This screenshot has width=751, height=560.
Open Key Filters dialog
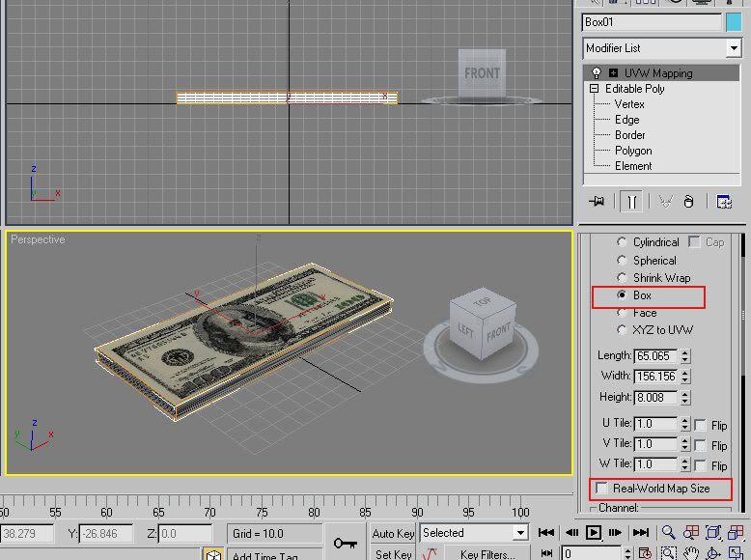pyautogui.click(x=487, y=554)
